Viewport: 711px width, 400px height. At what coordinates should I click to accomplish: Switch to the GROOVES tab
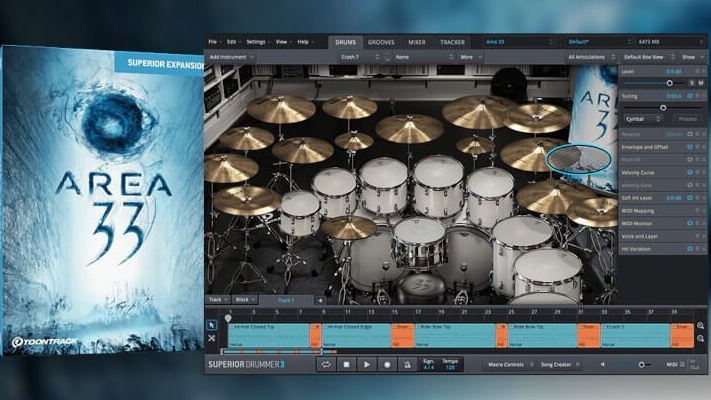click(381, 42)
